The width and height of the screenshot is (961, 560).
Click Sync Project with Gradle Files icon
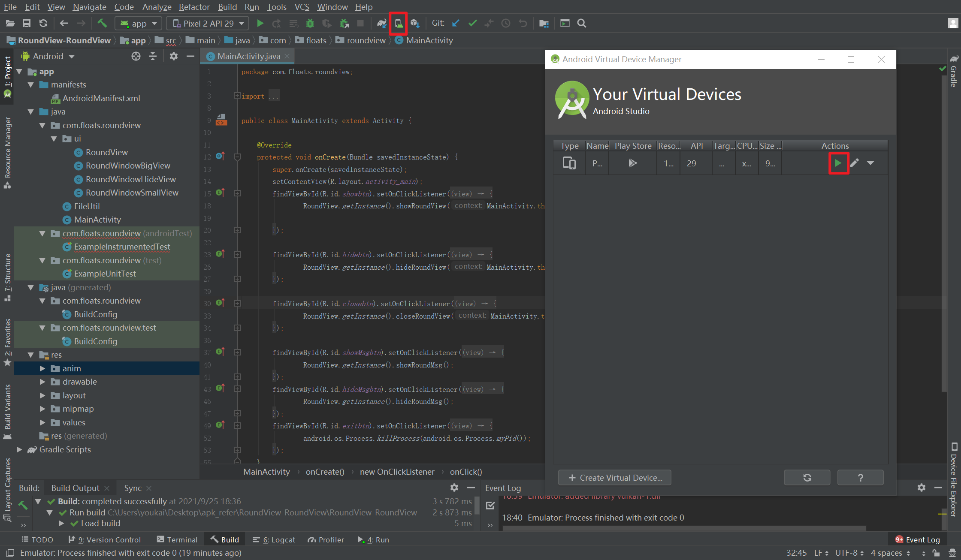coord(381,24)
